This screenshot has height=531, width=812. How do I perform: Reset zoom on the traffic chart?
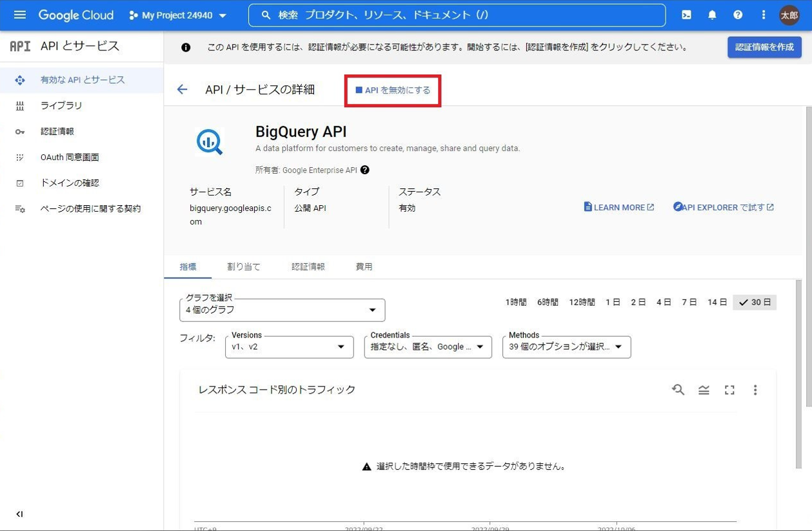[678, 390]
